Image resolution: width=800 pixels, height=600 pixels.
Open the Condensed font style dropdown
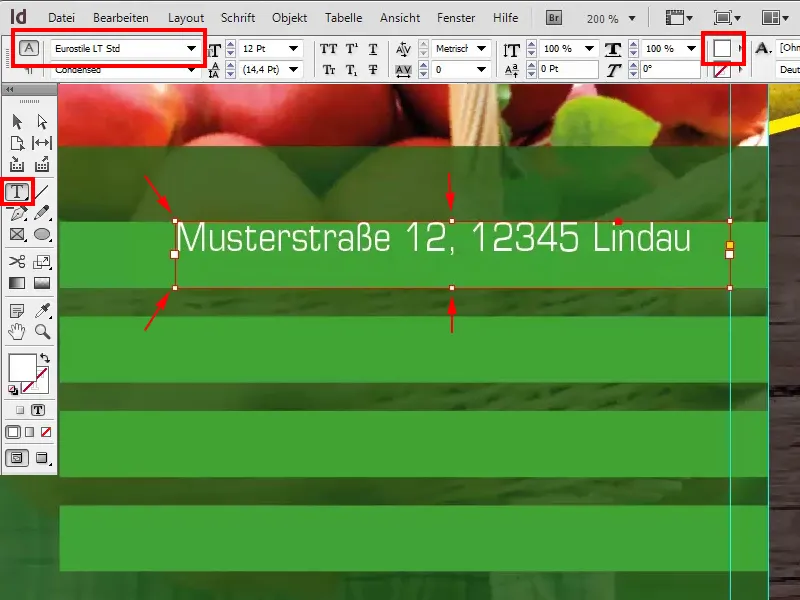coord(192,70)
